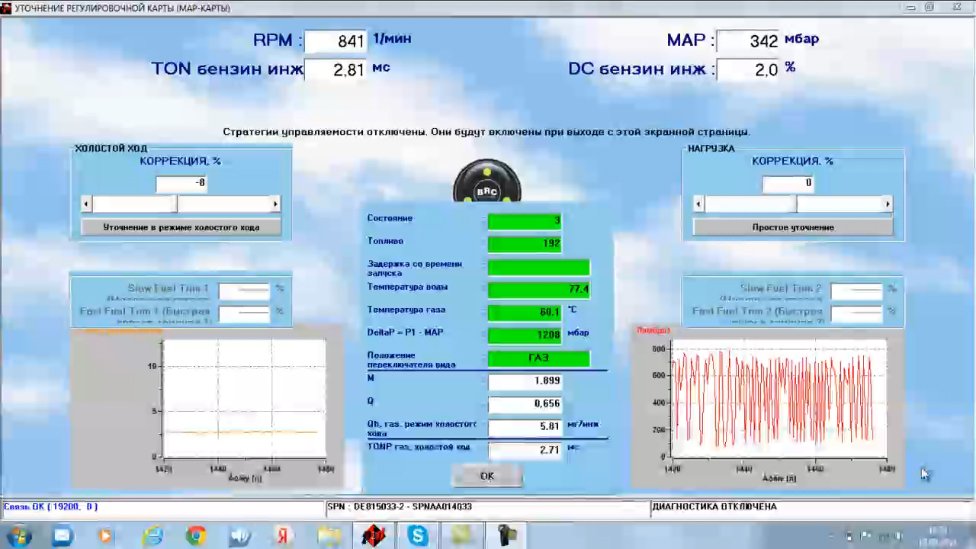Open Internet Explorer from the taskbar
The height and width of the screenshot is (549, 976).
[x=152, y=536]
